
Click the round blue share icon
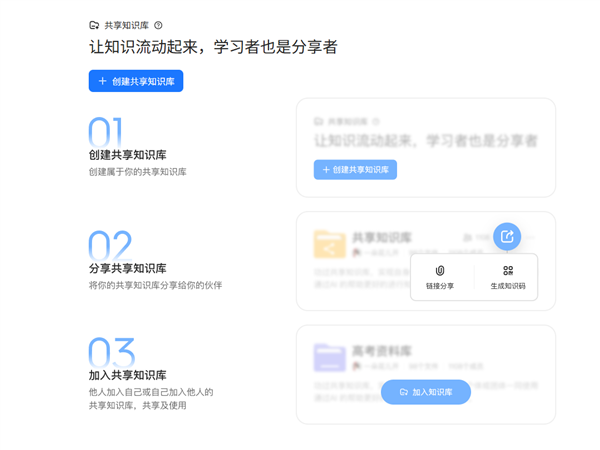(x=507, y=237)
